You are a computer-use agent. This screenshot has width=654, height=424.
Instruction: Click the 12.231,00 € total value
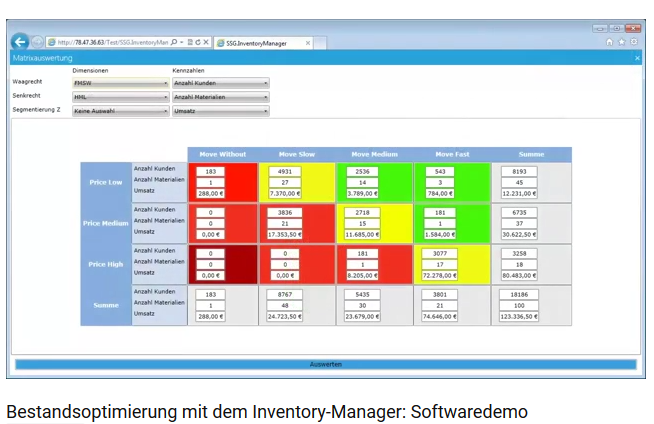coord(519,193)
